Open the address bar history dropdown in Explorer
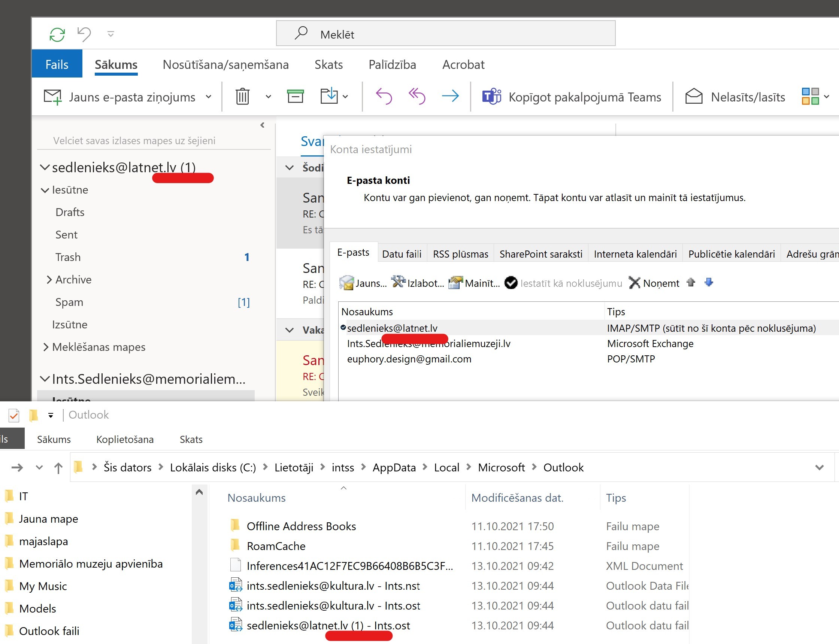This screenshot has height=644, width=839. [820, 467]
